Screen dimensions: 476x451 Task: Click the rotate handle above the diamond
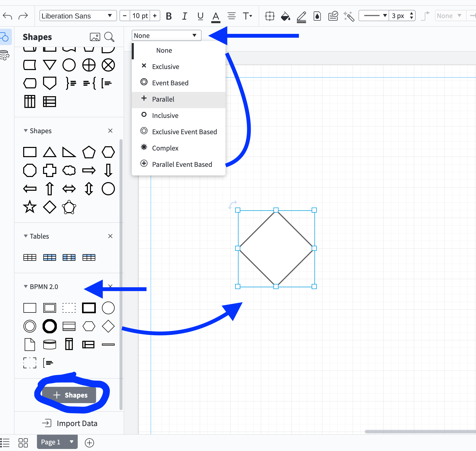[232, 205]
